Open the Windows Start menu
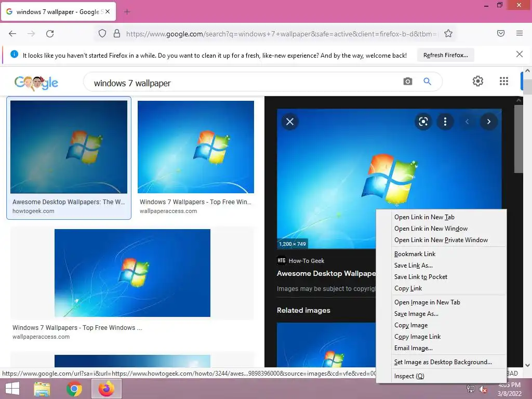This screenshot has height=399, width=532. [12, 389]
